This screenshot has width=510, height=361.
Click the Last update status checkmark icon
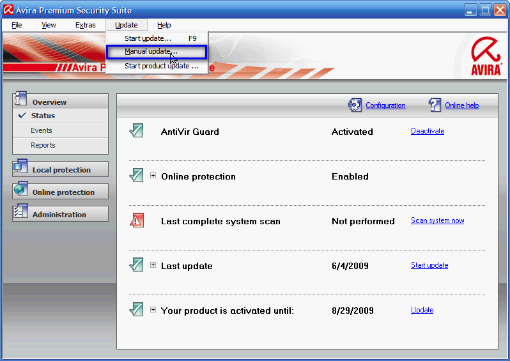136,265
